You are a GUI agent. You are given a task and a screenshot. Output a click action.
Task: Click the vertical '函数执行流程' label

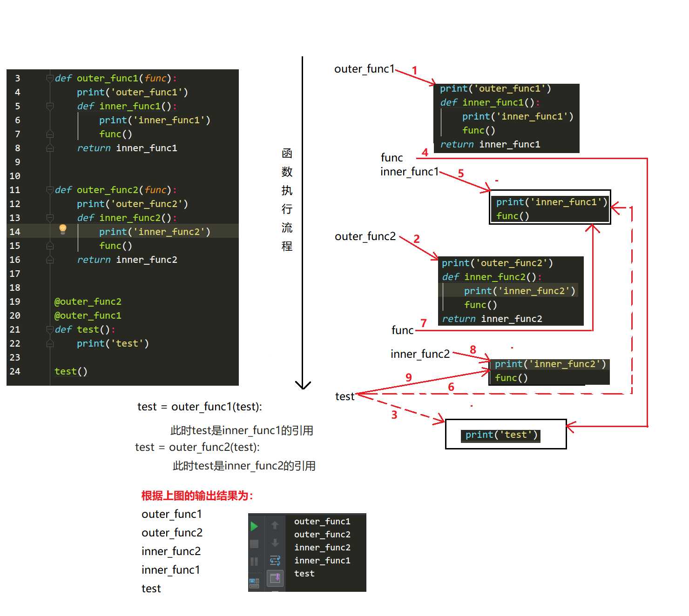click(287, 200)
